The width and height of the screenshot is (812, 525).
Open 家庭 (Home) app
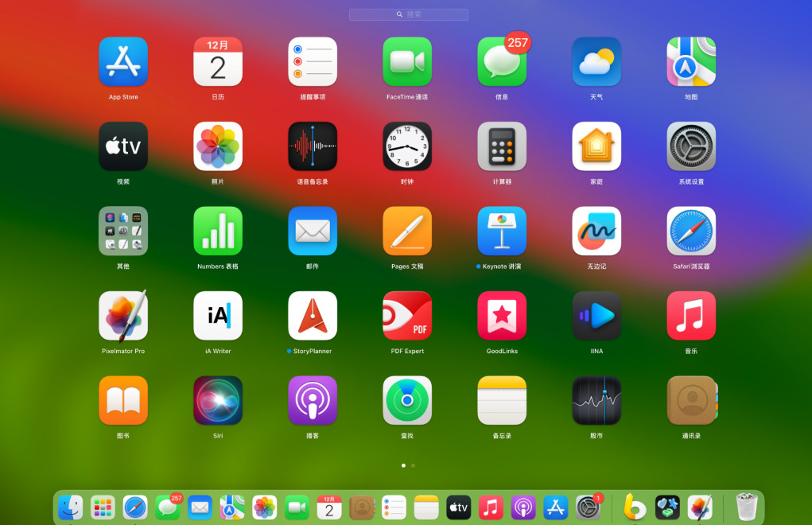click(x=596, y=146)
